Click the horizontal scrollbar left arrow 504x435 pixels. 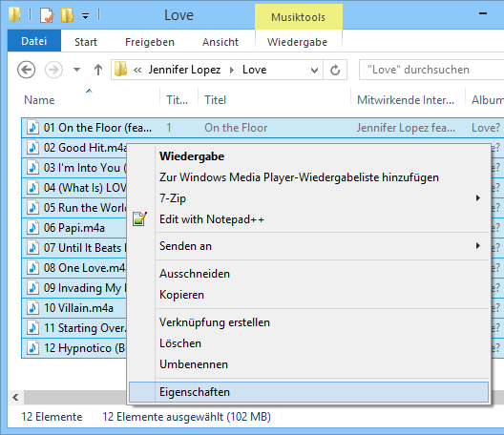(x=15, y=397)
